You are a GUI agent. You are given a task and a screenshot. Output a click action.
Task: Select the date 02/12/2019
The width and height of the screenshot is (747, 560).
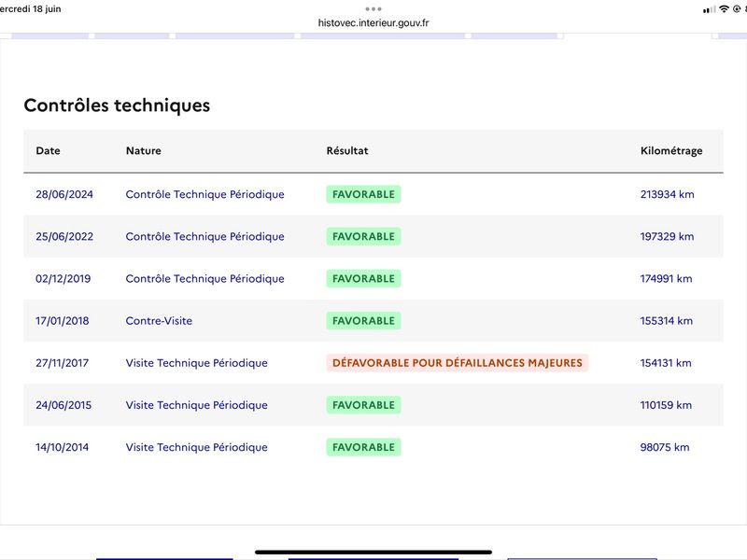[63, 278]
